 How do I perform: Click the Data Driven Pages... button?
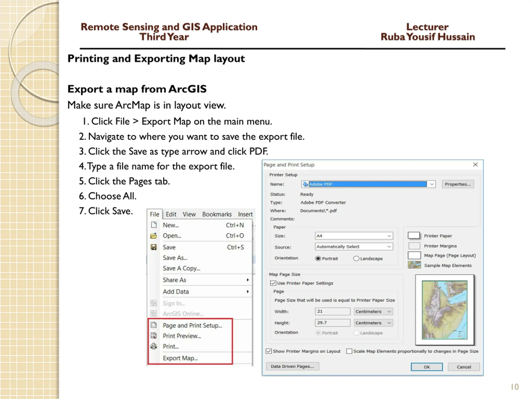(x=292, y=366)
